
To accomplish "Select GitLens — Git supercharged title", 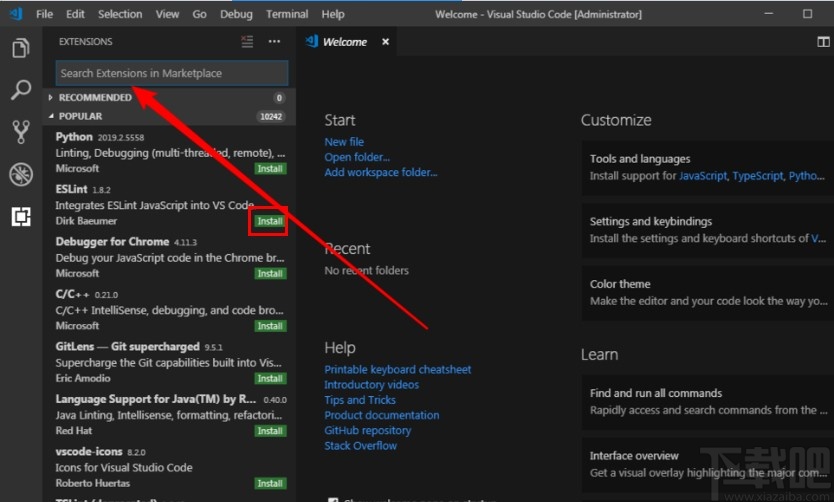I will (128, 347).
